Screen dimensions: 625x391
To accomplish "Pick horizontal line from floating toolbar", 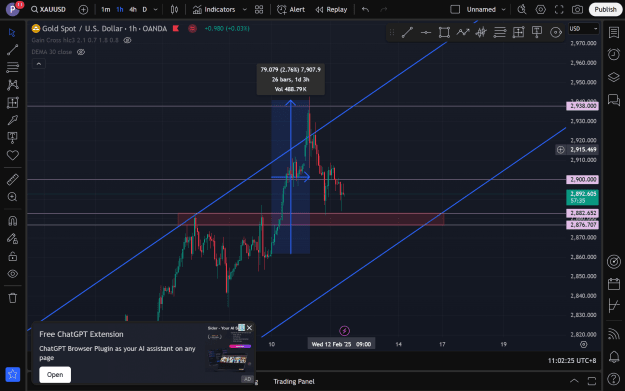I will 426,32.
